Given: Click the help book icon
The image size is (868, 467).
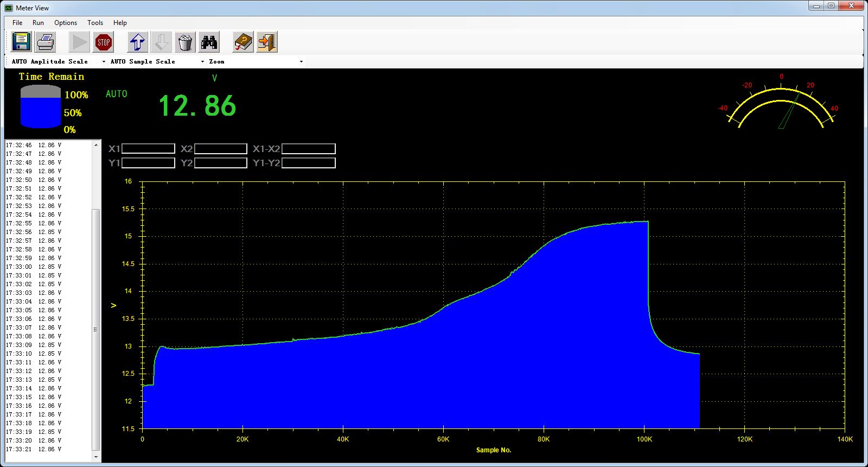Looking at the screenshot, I should 244,42.
